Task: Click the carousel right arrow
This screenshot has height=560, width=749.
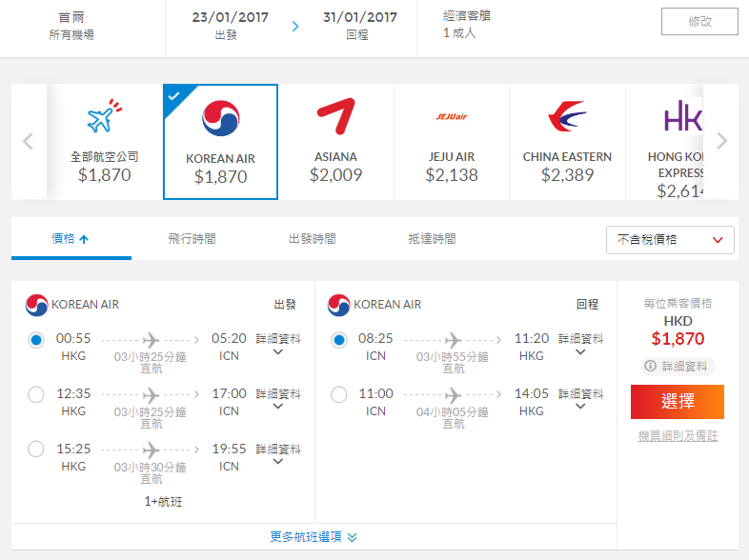Action: point(721,141)
